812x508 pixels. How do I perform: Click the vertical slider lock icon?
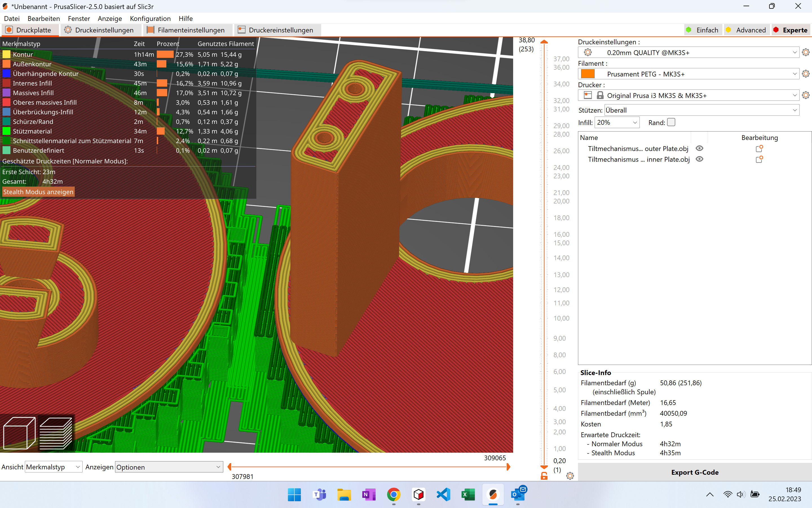(x=544, y=476)
